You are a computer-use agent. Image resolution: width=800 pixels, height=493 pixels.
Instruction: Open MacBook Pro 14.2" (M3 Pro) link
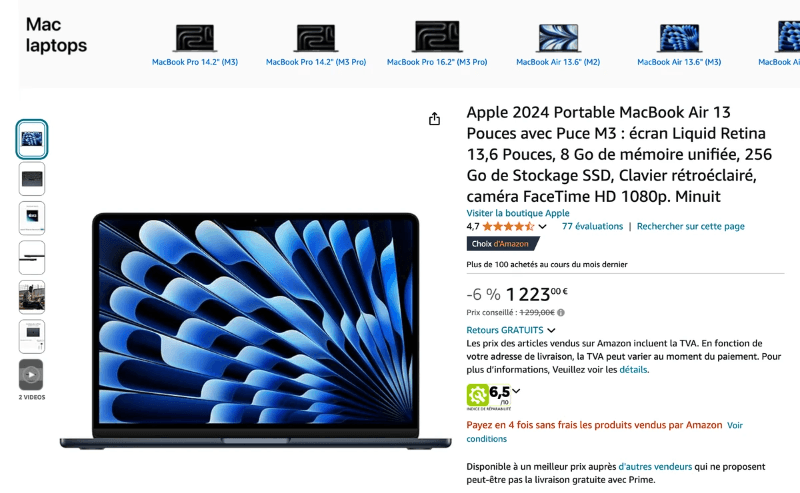pyautogui.click(x=316, y=62)
